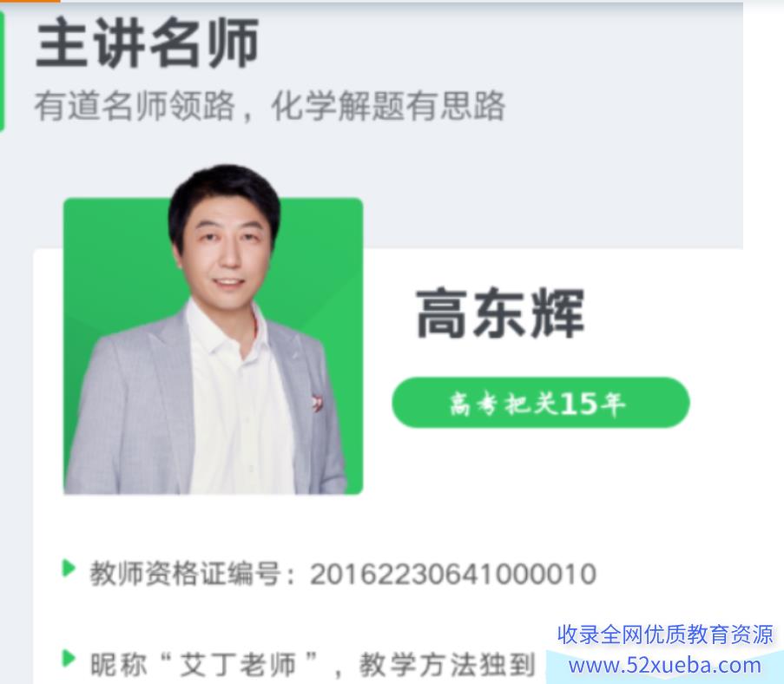Click the 有道名师领路 subtitle phrase
This screenshot has height=684, width=784.
point(135,106)
